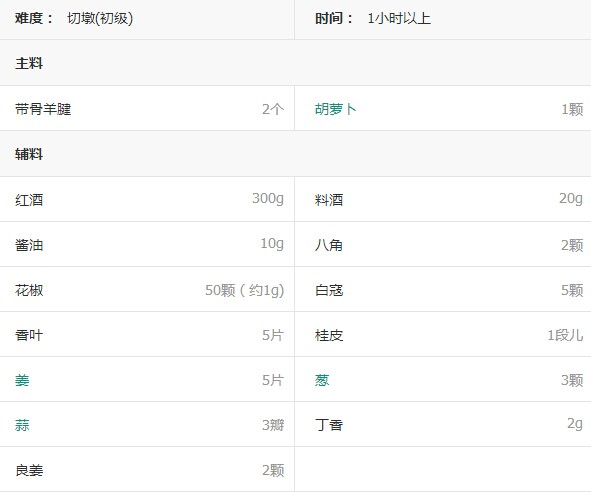Click the 丁香 ingredient name
Screen dimensions: 591x492
tap(329, 425)
